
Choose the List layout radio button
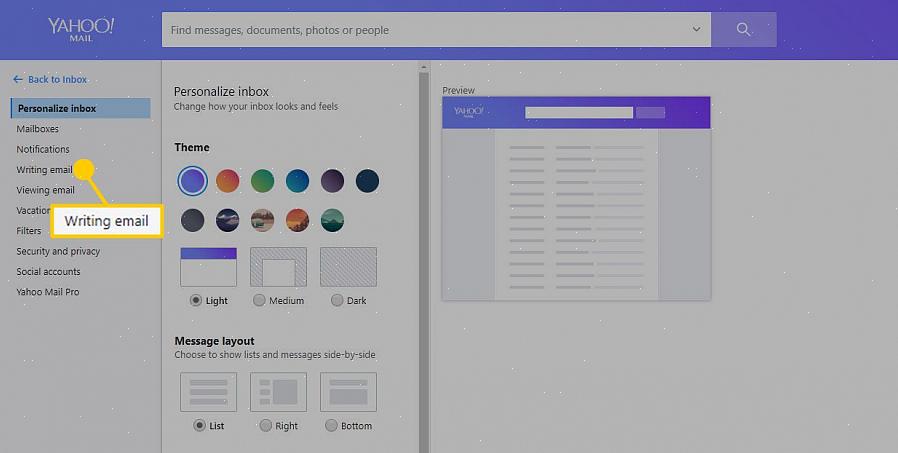tap(199, 426)
